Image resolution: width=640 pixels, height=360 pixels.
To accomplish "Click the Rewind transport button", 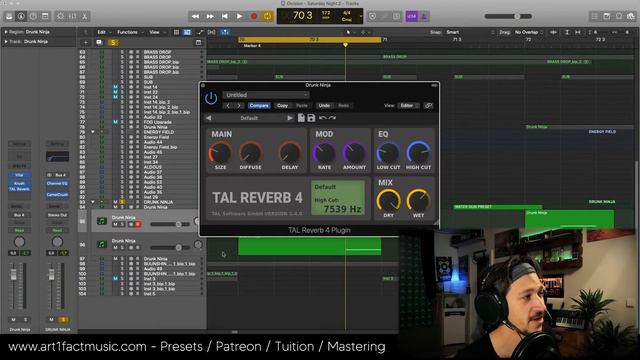I will pos(196,16).
